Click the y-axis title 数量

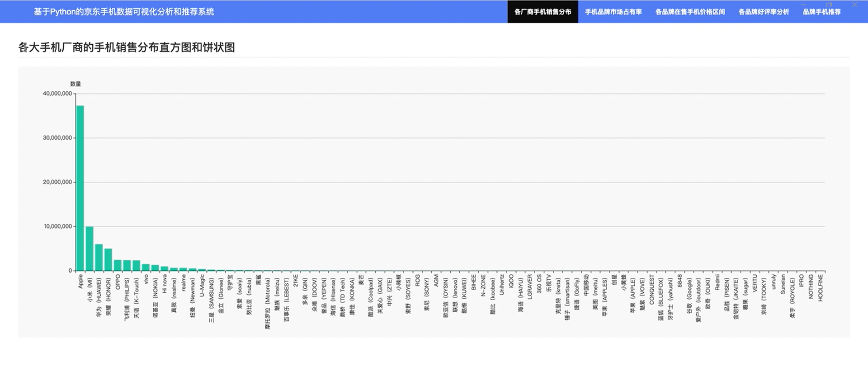coord(75,84)
